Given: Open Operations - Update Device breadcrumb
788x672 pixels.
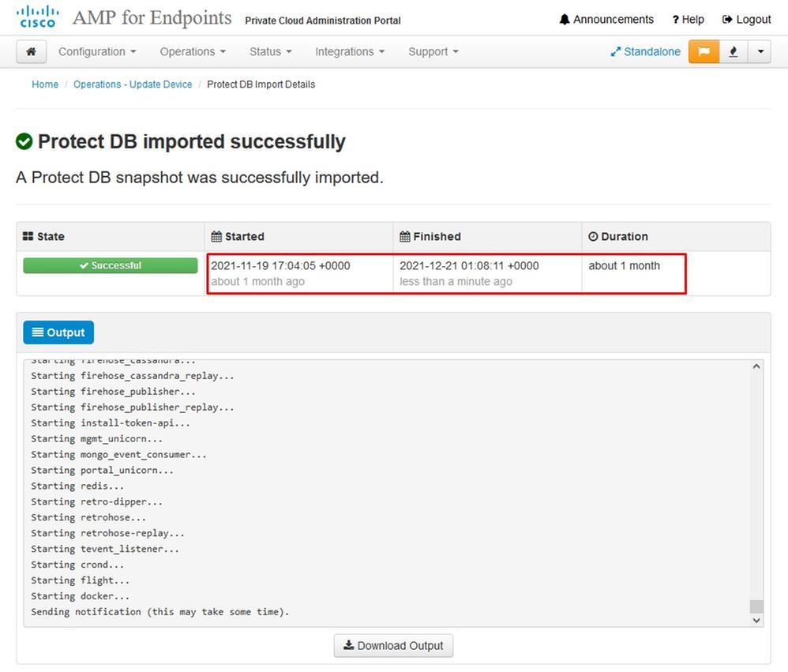Looking at the screenshot, I should tap(133, 84).
